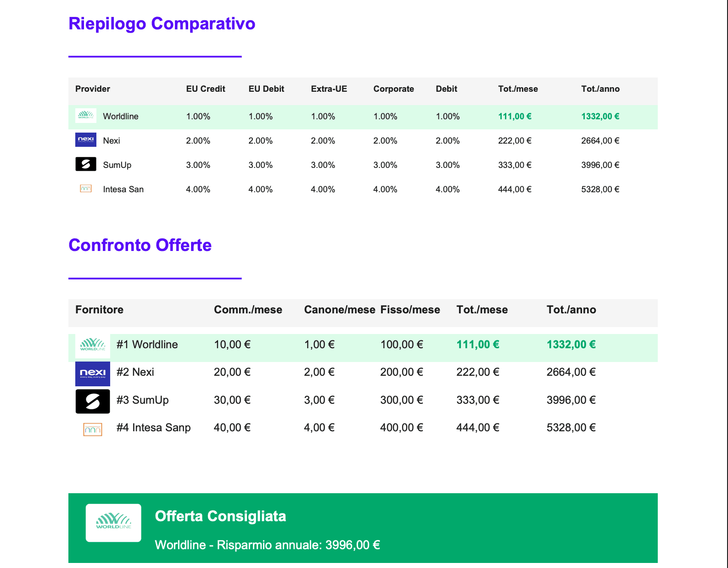The image size is (728, 568).
Task: Click the 'Provider' column header
Action: 93,89
